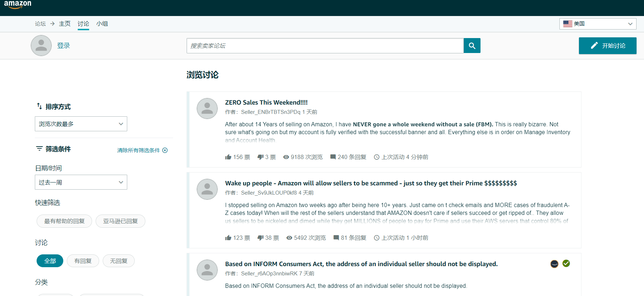Click the 登录 login link
644x296 pixels.
tap(64, 46)
